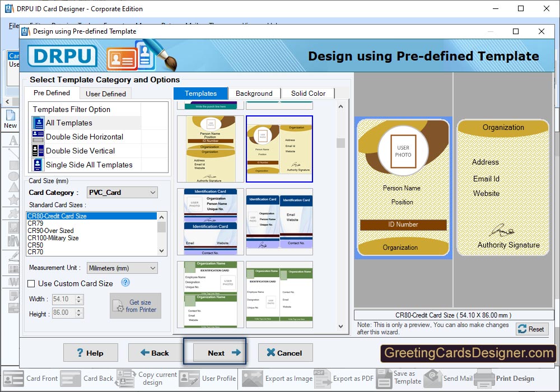This screenshot has height=392, width=560.
Task: Choose the green vertical Organization Name thumbnail
Action: pos(211,295)
